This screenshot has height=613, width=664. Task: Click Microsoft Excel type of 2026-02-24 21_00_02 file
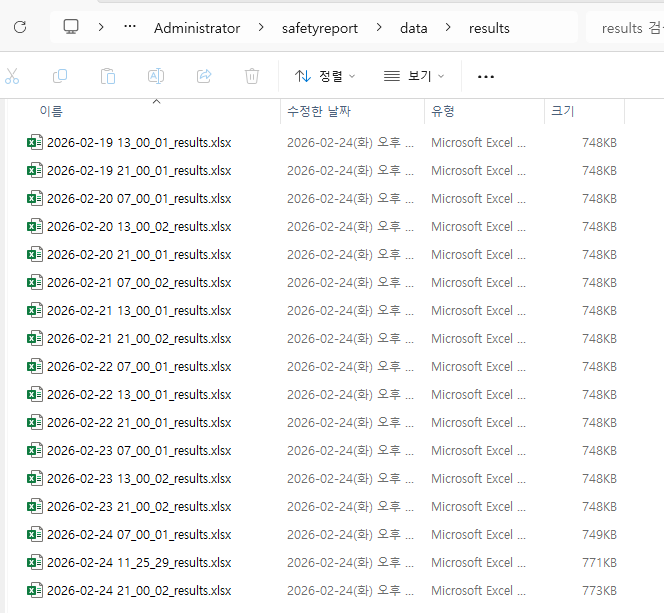click(x=479, y=591)
